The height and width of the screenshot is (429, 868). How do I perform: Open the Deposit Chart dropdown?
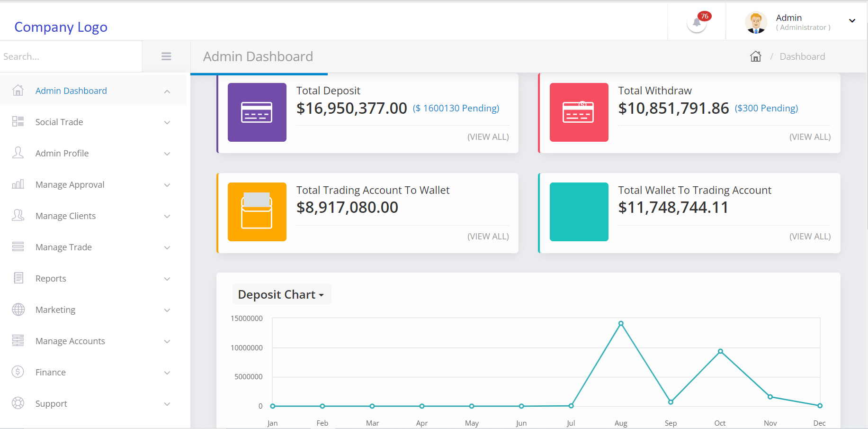coord(281,294)
